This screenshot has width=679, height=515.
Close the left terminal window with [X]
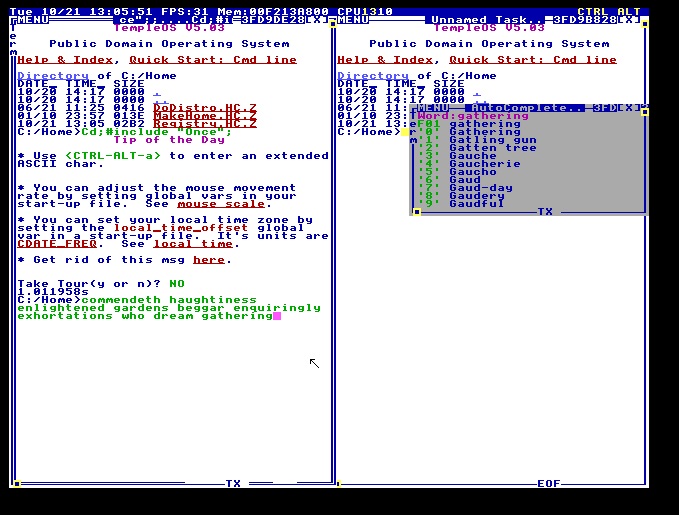317,20
